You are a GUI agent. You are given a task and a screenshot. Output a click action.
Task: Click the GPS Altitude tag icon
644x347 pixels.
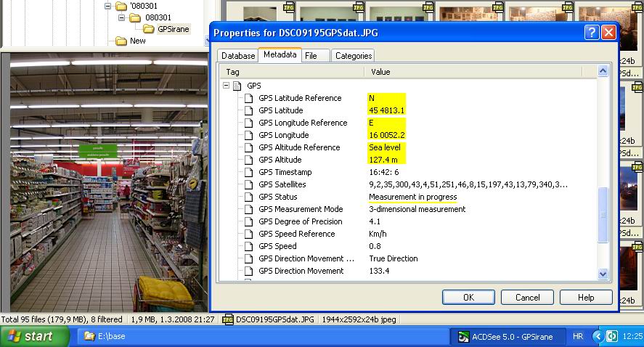pyautogui.click(x=248, y=160)
